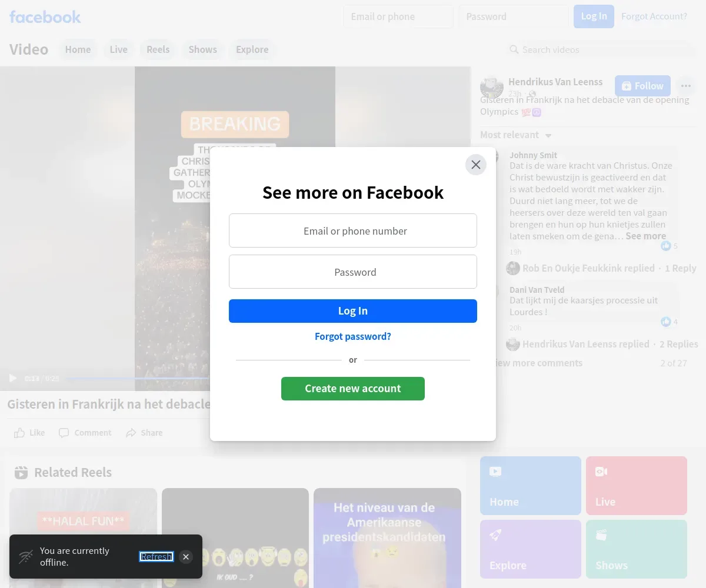The height and width of the screenshot is (588, 706).
Task: Open the Explore tile with rocket icon
Action: click(531, 549)
